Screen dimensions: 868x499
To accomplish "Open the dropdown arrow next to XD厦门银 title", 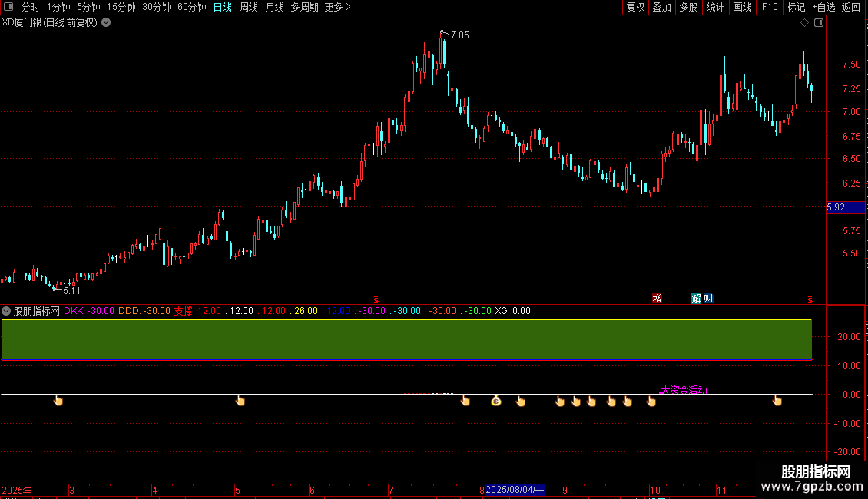I will click(106, 22).
